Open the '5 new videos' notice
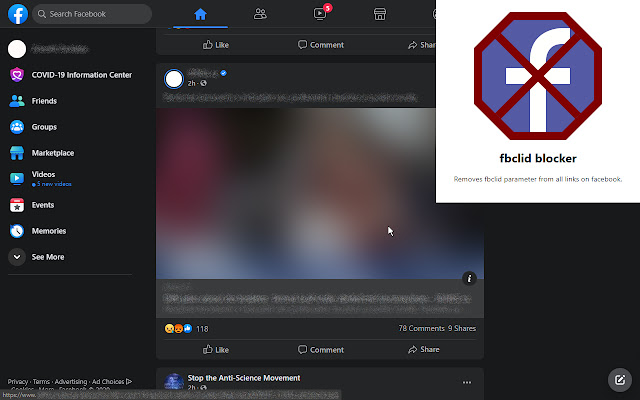The width and height of the screenshot is (640, 400). [x=52, y=184]
